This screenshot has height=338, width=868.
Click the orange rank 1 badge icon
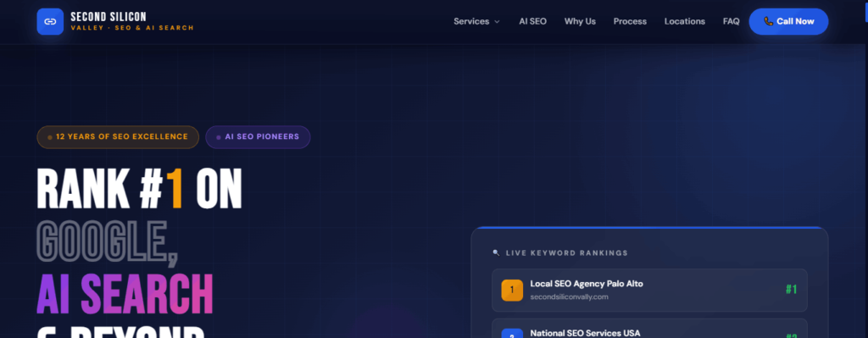point(512,291)
